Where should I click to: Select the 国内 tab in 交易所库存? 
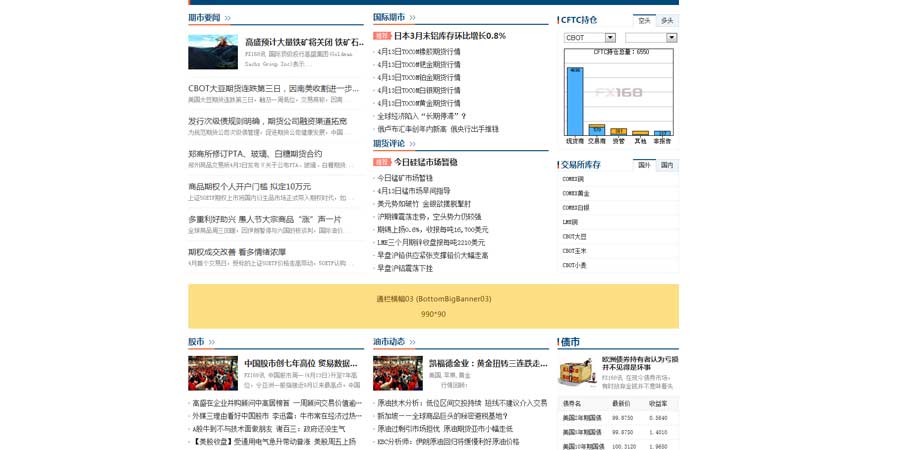667,165
